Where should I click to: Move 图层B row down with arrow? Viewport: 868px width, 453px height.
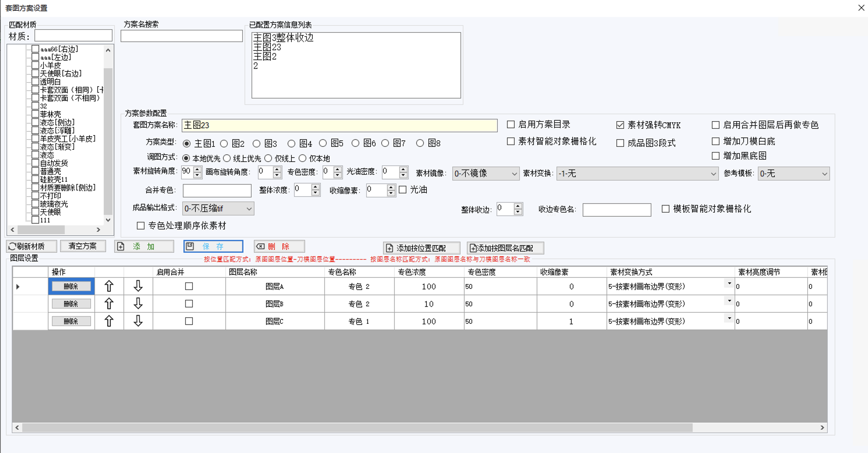click(x=138, y=304)
